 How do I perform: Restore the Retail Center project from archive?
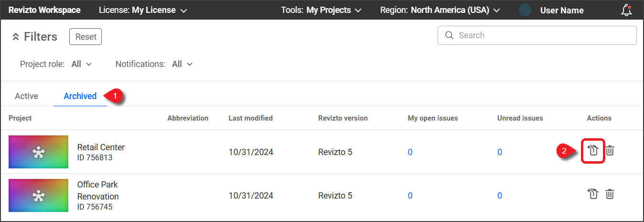click(x=593, y=151)
